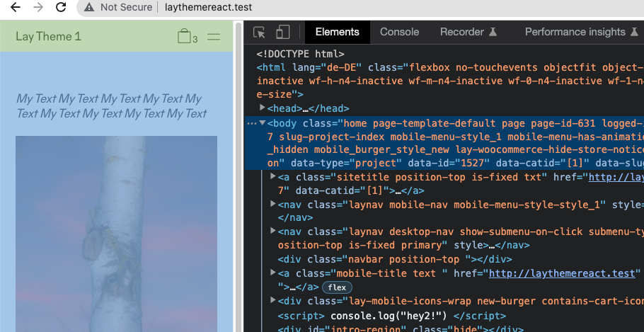Toggle the flex overlay badge

tap(337, 287)
